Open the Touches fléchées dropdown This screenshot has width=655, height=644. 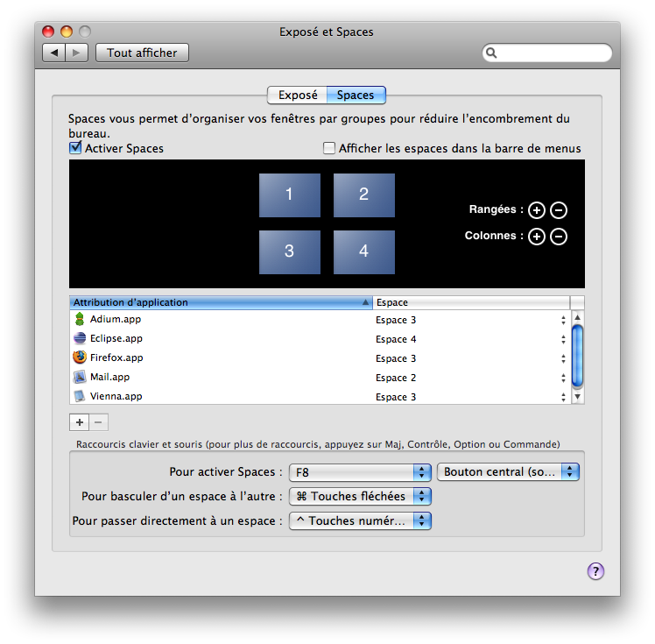point(360,497)
